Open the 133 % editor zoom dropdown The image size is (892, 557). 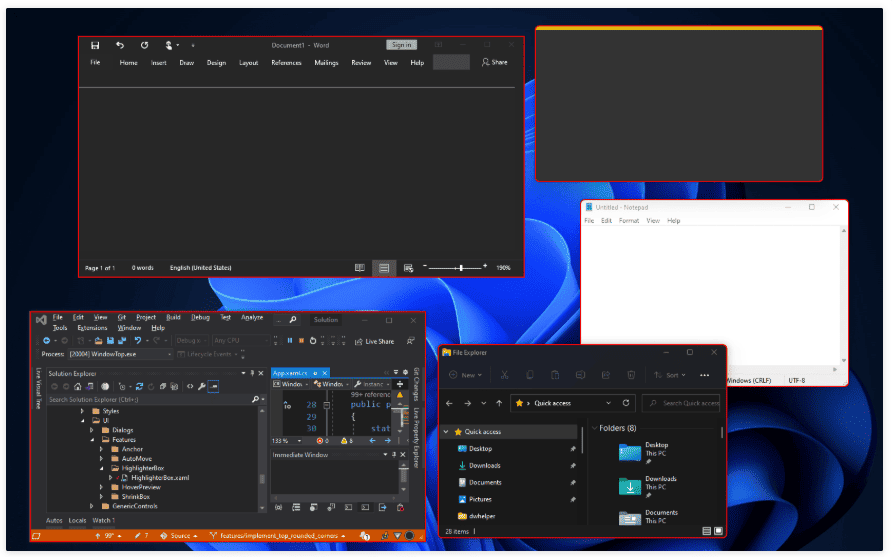[x=287, y=441]
